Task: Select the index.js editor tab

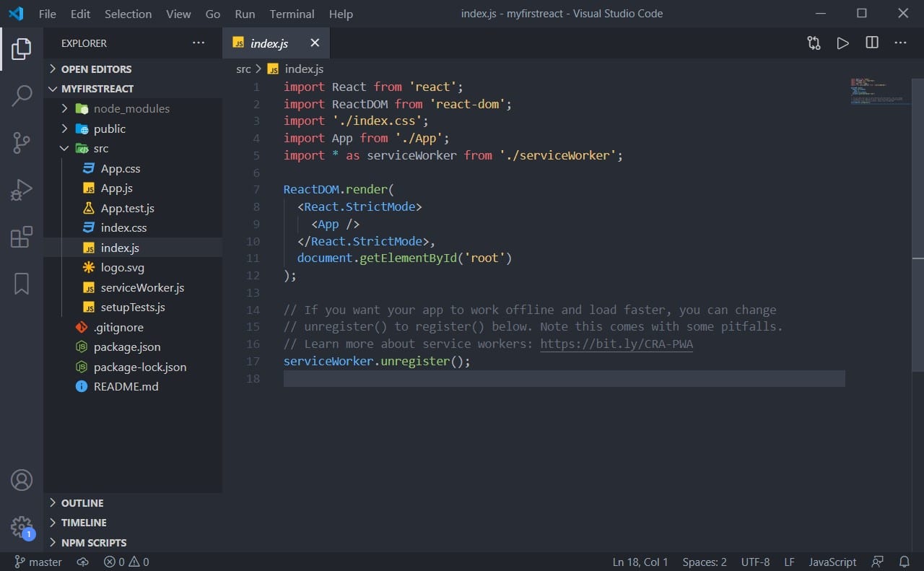Action: [276, 43]
